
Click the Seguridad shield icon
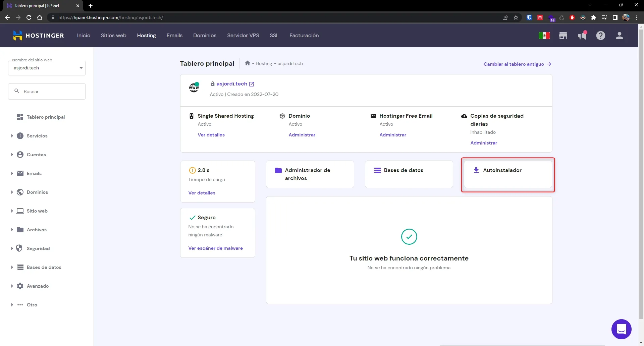point(19,248)
